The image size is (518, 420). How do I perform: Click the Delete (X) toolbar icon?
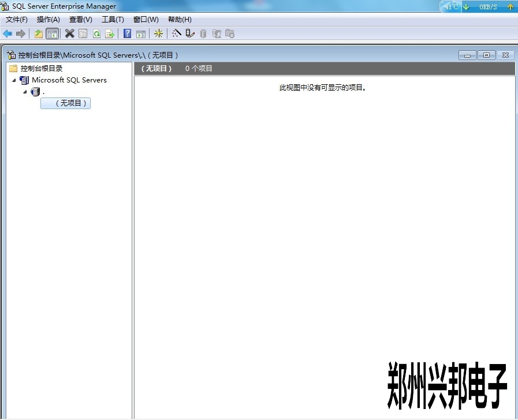(x=69, y=33)
